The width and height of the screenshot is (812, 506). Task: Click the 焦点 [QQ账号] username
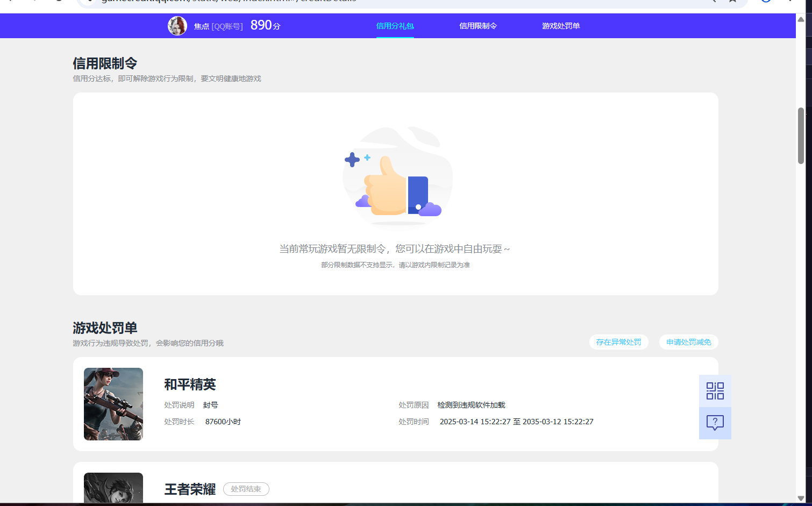[x=218, y=26]
